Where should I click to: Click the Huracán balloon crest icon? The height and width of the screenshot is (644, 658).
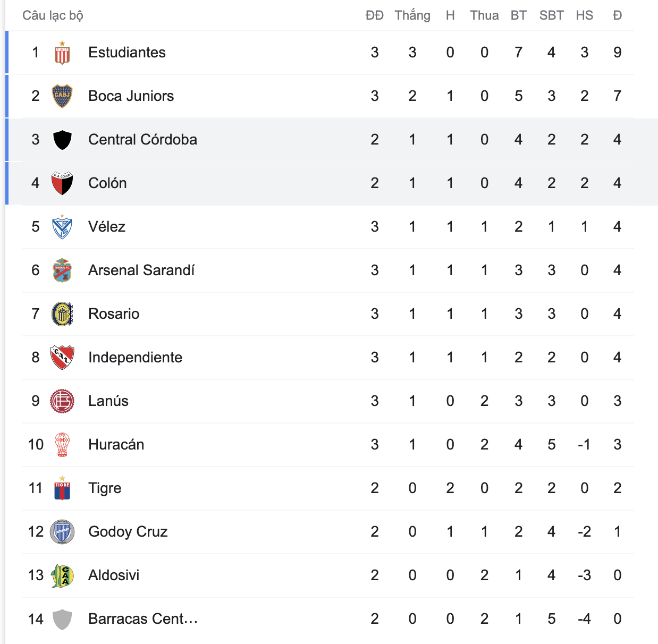pos(62,445)
